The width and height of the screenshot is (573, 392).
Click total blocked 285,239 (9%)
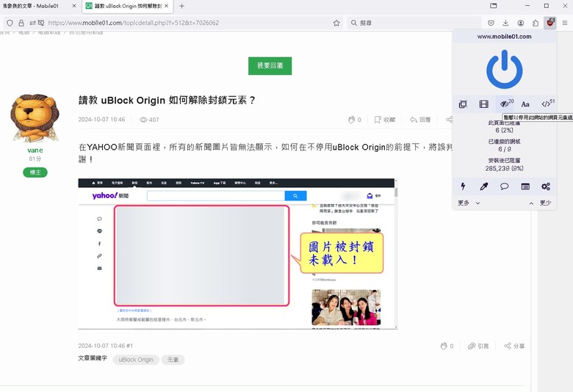[x=504, y=168]
